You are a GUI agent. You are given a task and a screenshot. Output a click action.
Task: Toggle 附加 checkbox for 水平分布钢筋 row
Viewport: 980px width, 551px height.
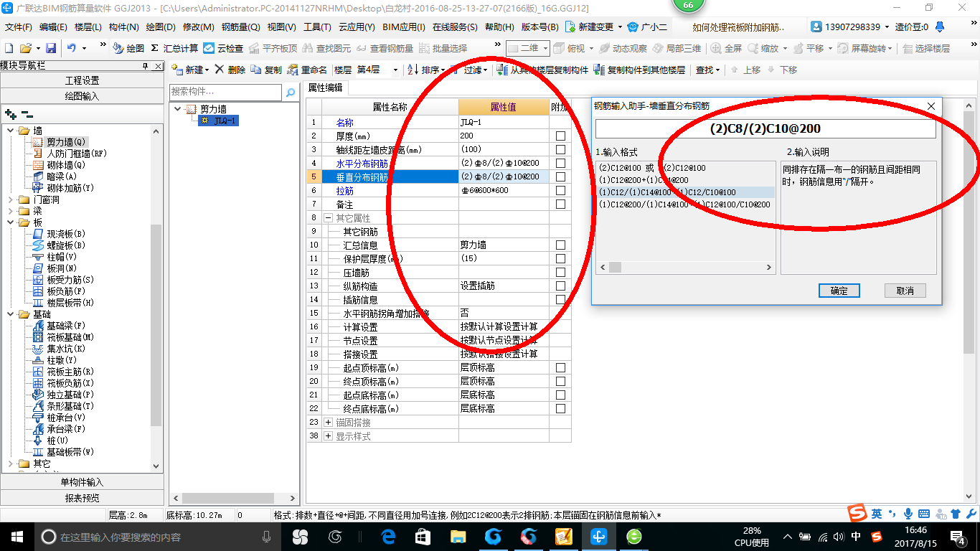coord(560,163)
